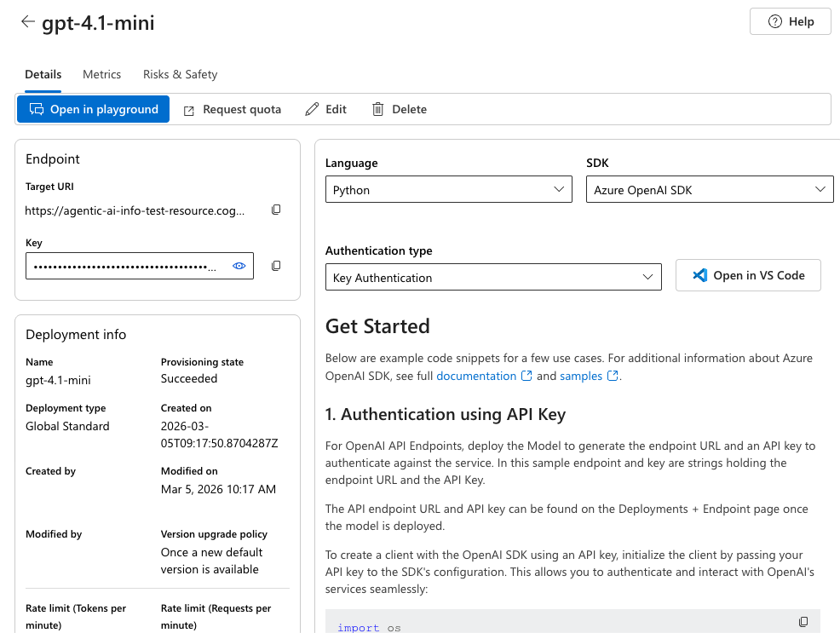
Task: Click Request quota in the toolbar
Action: [x=233, y=109]
